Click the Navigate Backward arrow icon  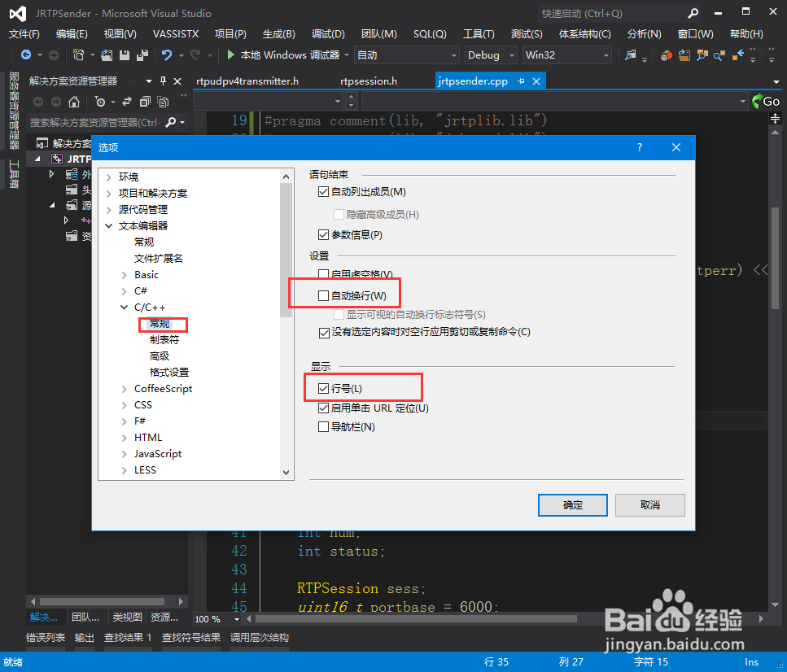[27, 55]
